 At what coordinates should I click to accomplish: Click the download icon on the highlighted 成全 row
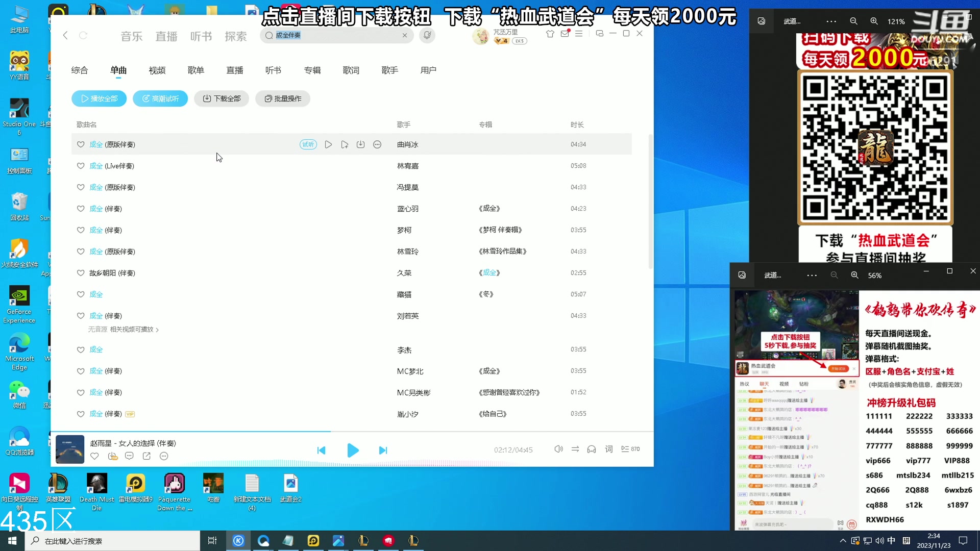click(361, 144)
